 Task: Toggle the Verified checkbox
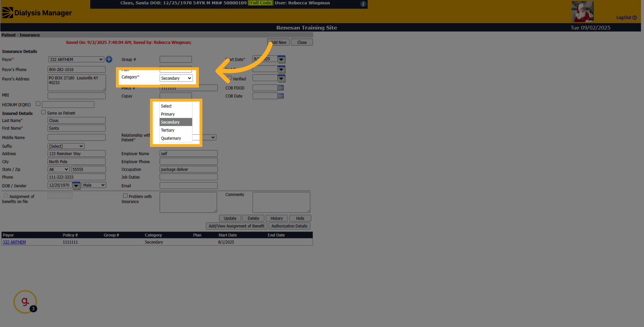pos(229,78)
